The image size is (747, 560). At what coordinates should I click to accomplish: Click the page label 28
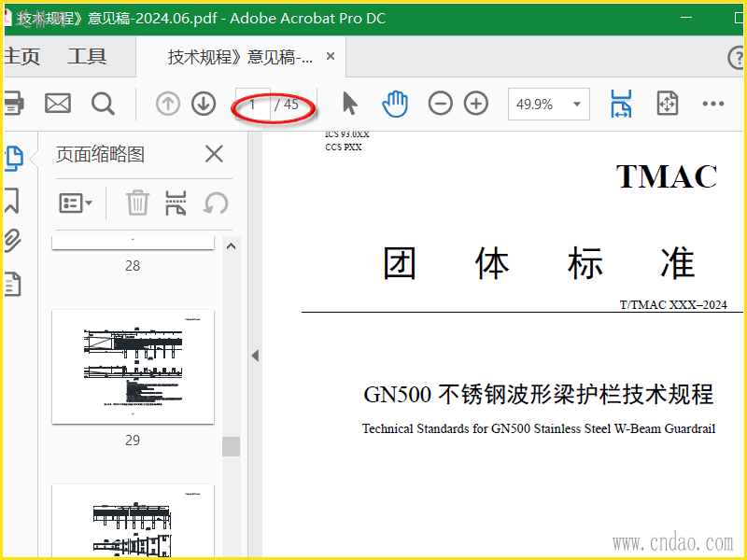pyautogui.click(x=133, y=266)
